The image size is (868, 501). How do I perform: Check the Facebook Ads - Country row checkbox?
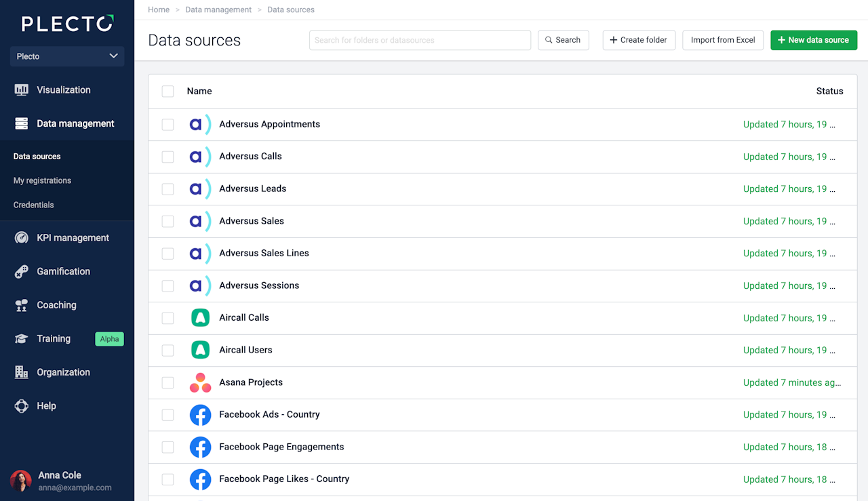pyautogui.click(x=167, y=415)
